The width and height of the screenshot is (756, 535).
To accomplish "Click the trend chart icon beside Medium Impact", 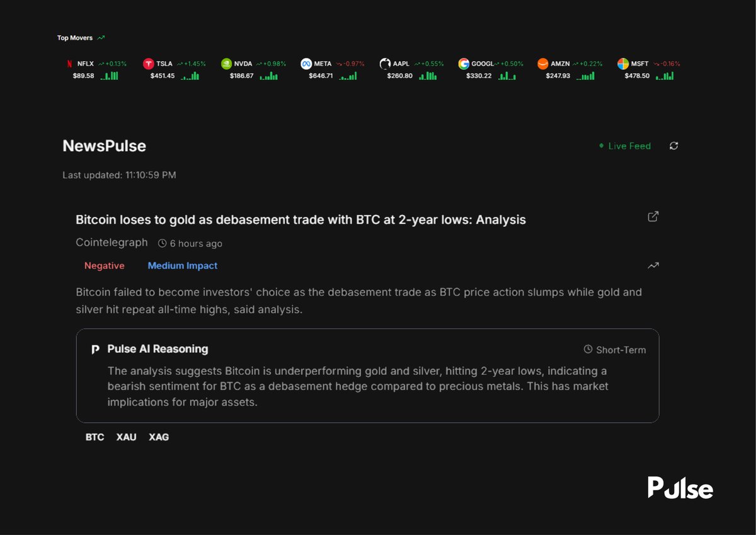I will click(653, 266).
